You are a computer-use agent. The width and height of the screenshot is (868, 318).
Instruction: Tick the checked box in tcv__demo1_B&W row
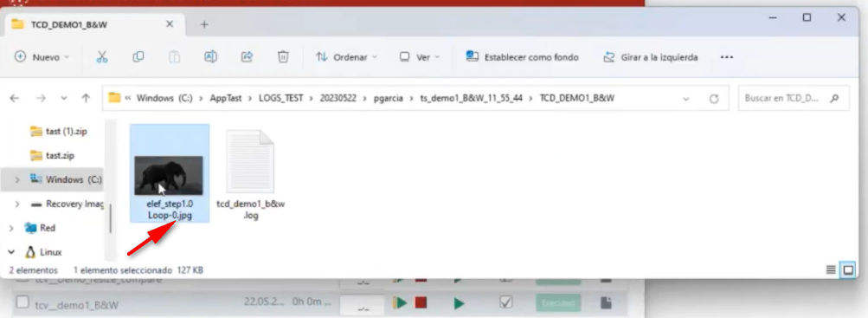point(506,302)
